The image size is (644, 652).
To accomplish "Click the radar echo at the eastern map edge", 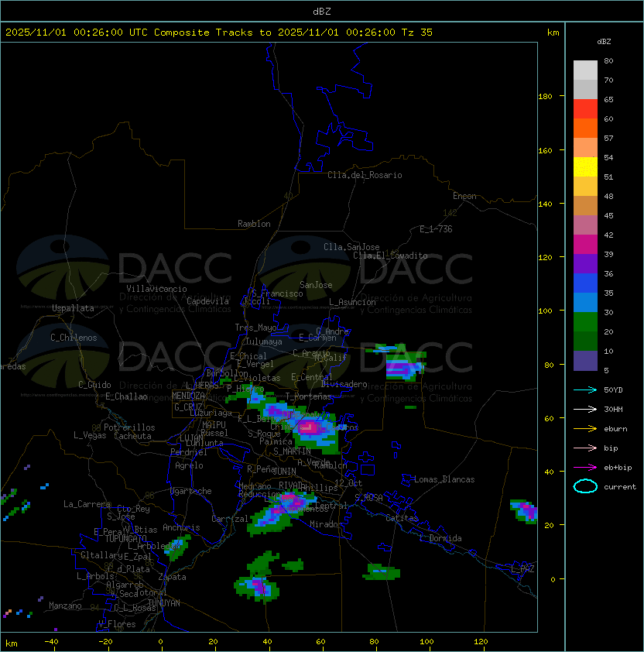I will pyautogui.click(x=524, y=511).
